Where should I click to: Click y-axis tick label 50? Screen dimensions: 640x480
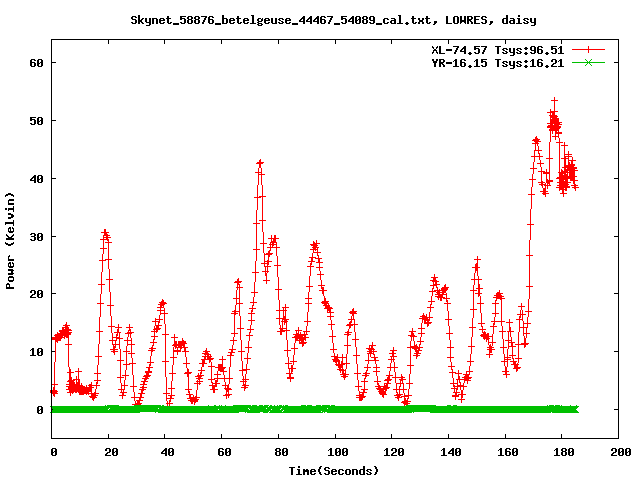tap(36, 121)
